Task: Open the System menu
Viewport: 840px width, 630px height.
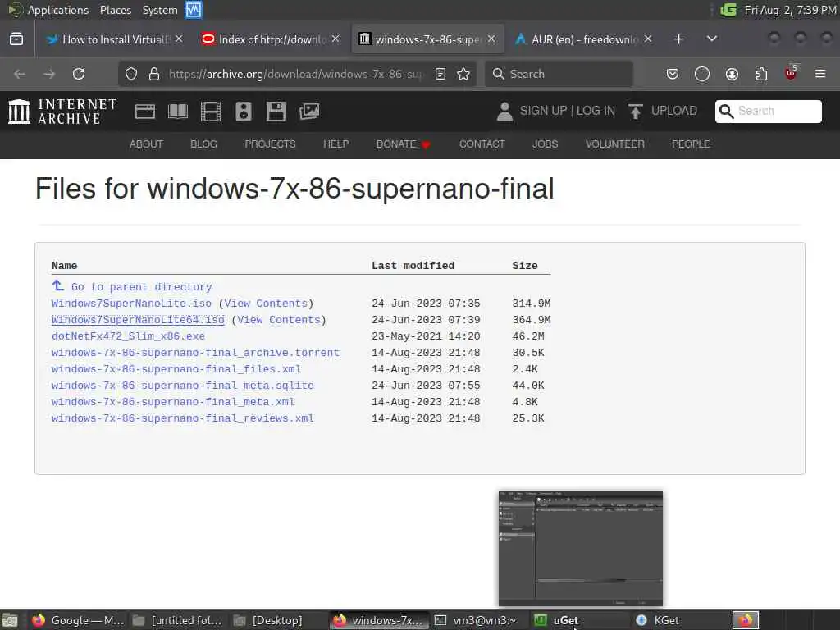Action: (160, 10)
